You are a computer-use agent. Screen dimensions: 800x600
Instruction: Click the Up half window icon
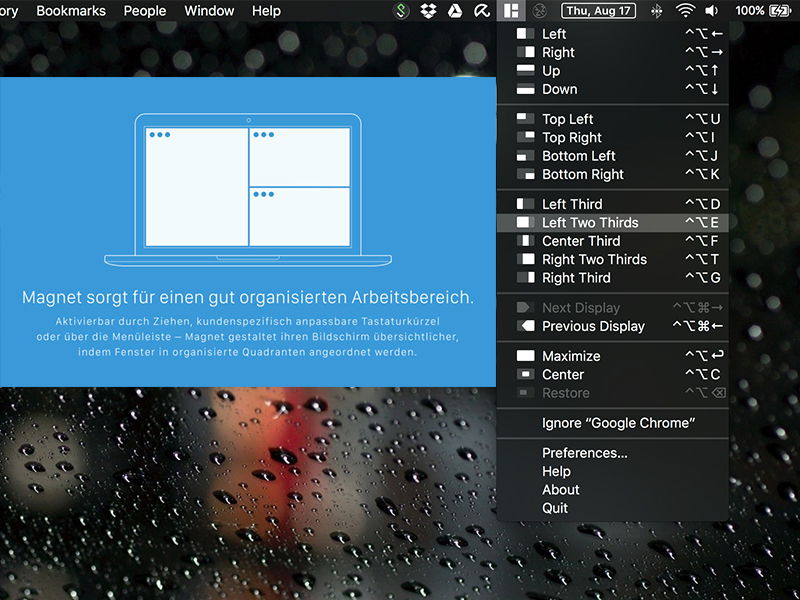[x=525, y=70]
